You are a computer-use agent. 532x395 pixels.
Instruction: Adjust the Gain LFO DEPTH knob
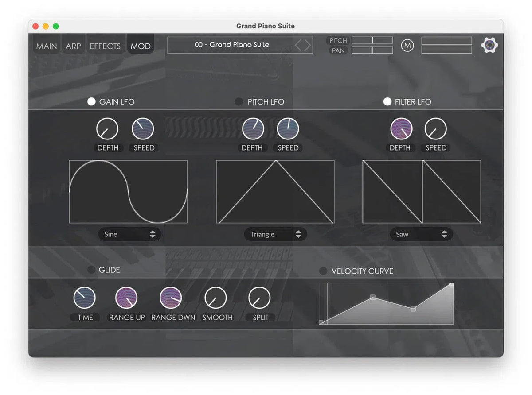108,128
